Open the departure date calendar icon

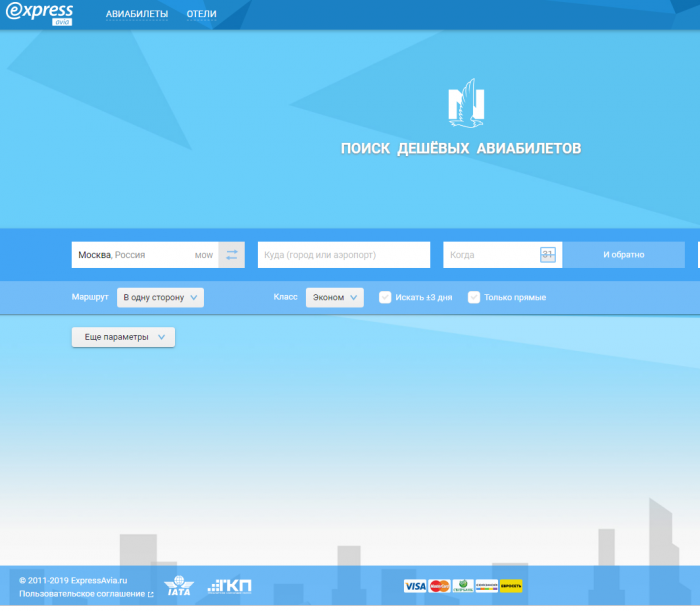[547, 255]
